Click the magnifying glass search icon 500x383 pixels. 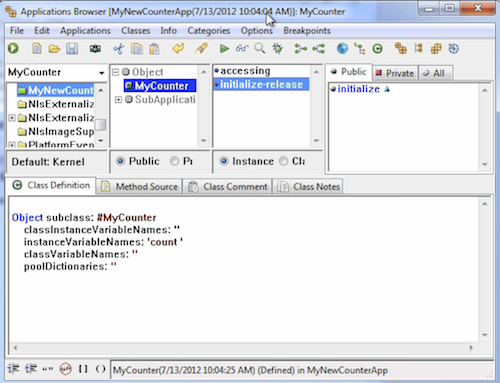point(260,49)
